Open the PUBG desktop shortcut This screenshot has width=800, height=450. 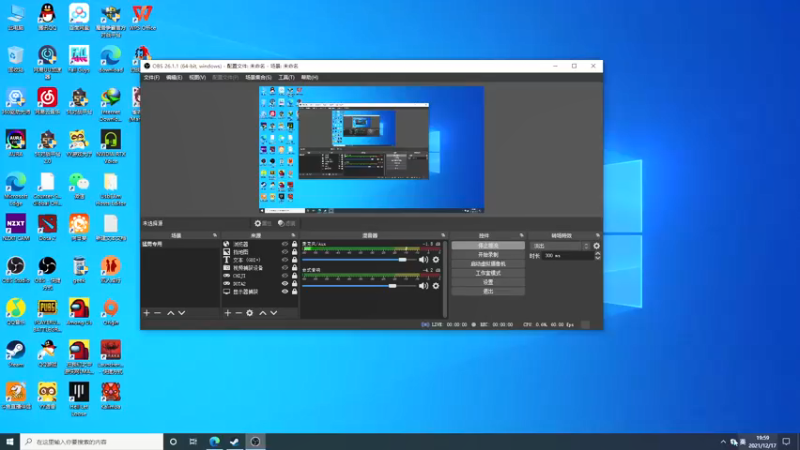(x=47, y=315)
